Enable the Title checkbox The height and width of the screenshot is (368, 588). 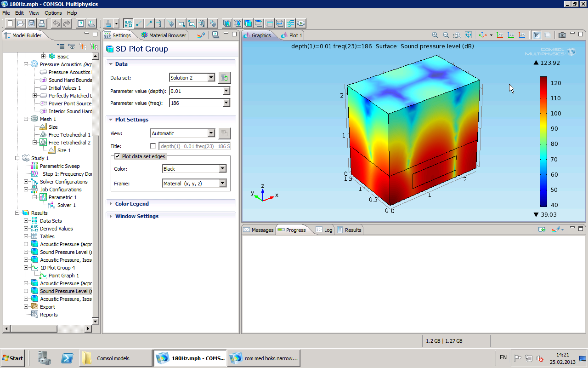tap(153, 146)
